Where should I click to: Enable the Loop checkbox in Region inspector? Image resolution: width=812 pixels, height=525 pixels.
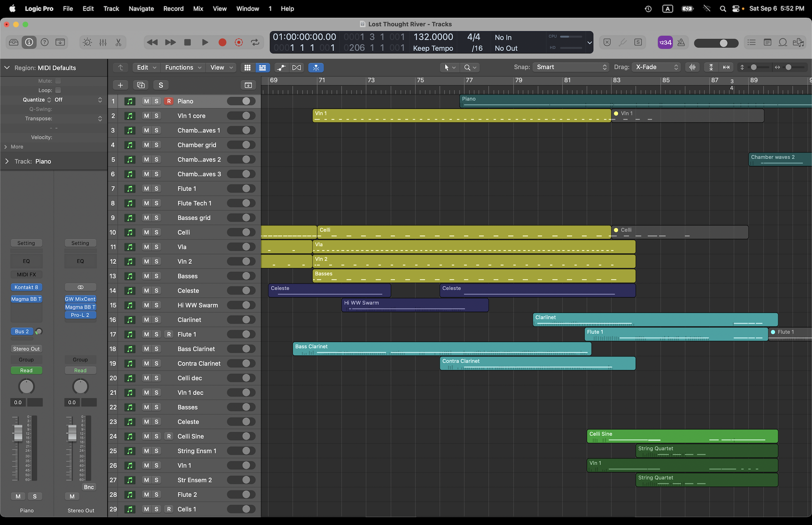58,90
